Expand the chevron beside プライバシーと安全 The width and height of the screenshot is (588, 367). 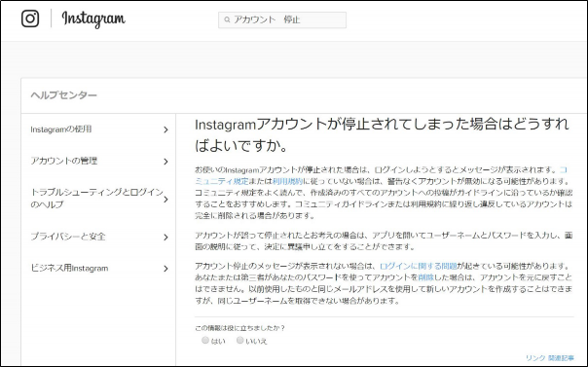[165, 238]
